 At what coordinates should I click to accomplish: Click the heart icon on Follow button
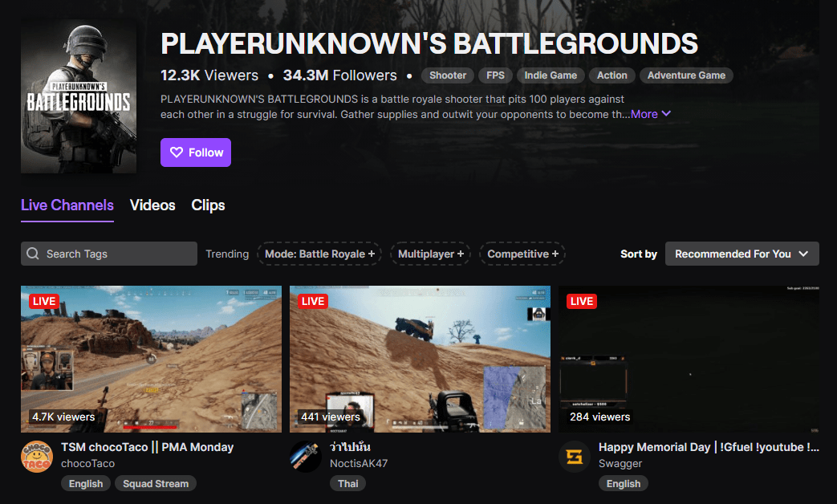point(177,152)
